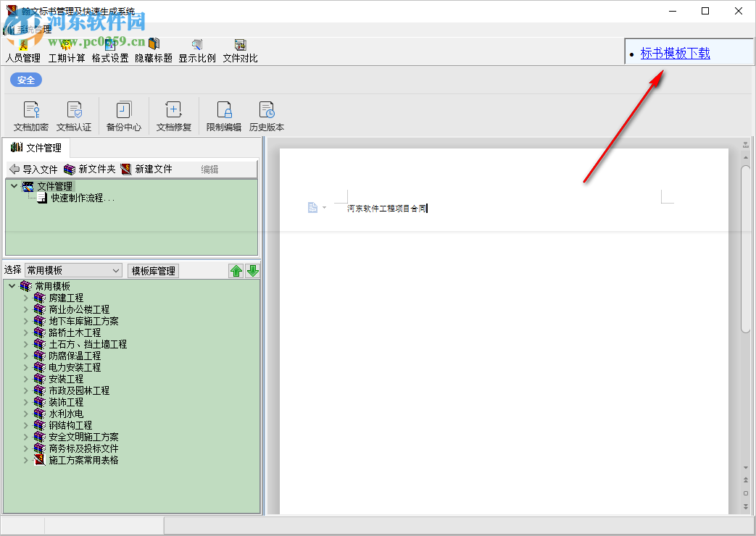Open dropdown arrow next to page layout icon
Screen dimensions: 756x536
pos(324,208)
